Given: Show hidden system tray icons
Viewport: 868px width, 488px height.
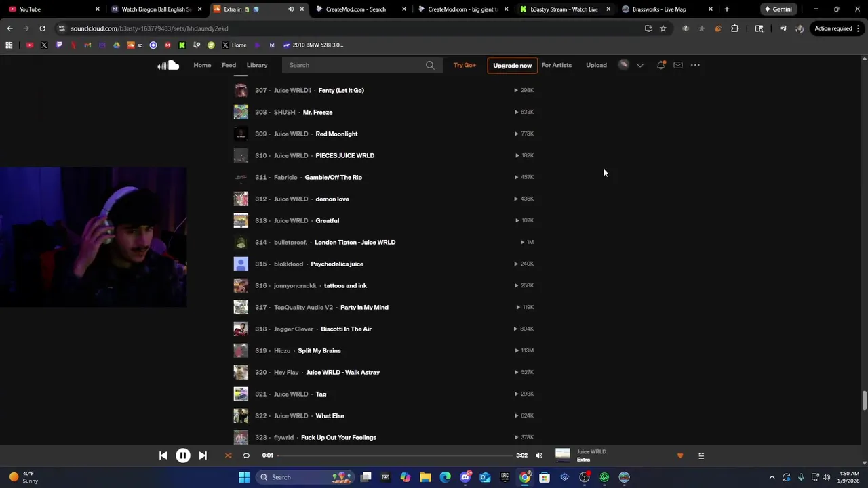Looking at the screenshot, I should (772, 477).
